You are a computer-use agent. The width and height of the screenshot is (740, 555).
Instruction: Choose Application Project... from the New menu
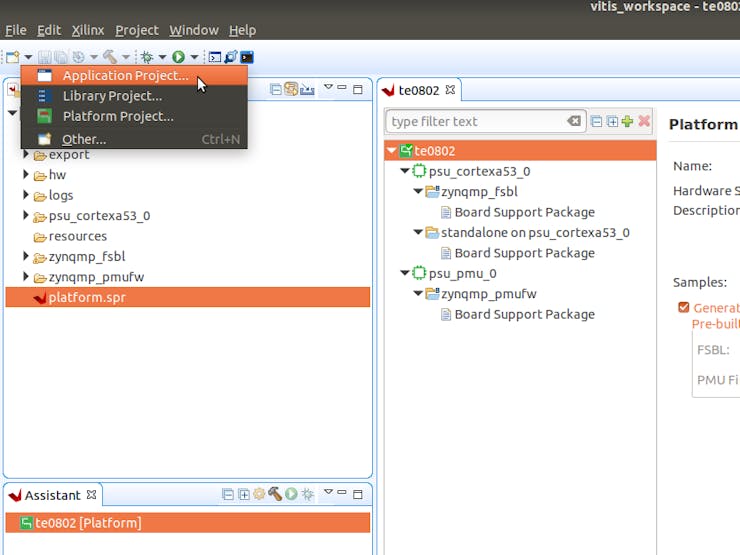(x=134, y=76)
